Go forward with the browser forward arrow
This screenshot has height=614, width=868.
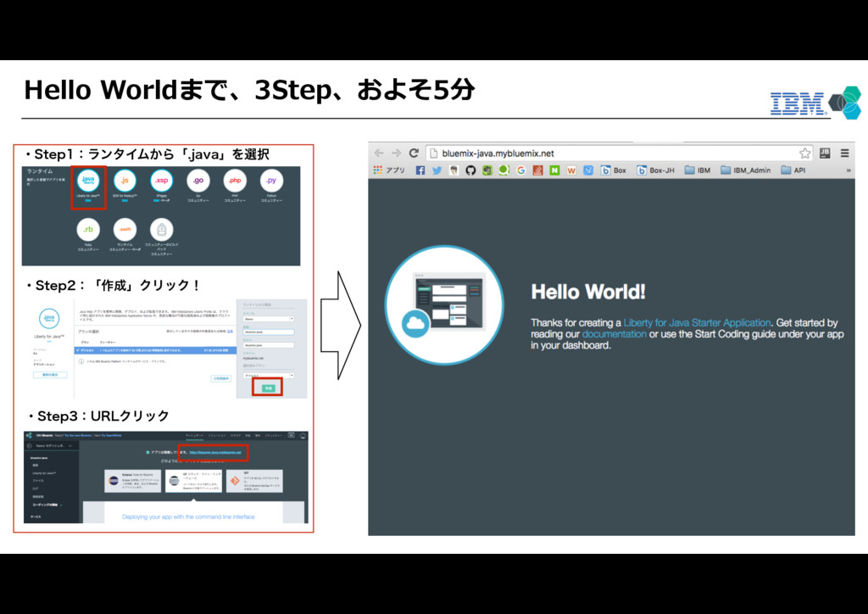point(397,153)
